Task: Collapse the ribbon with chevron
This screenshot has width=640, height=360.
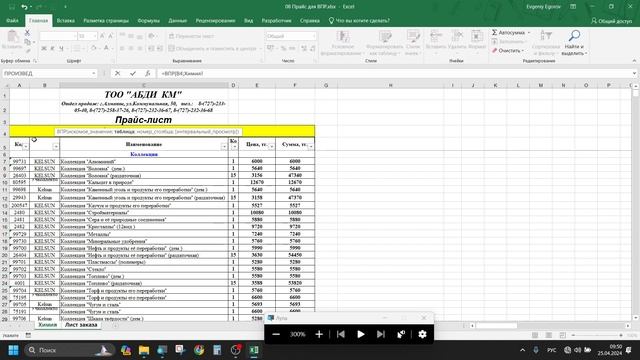Action: click(x=634, y=61)
